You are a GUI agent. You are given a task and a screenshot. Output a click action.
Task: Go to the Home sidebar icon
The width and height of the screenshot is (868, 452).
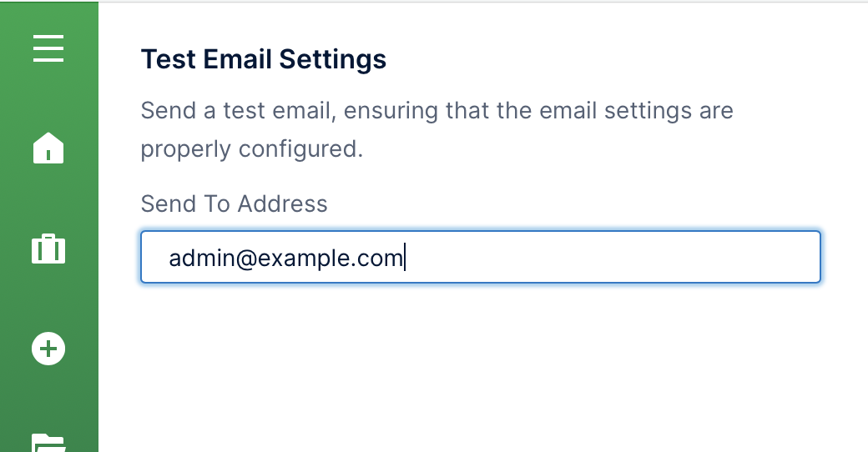(x=48, y=148)
